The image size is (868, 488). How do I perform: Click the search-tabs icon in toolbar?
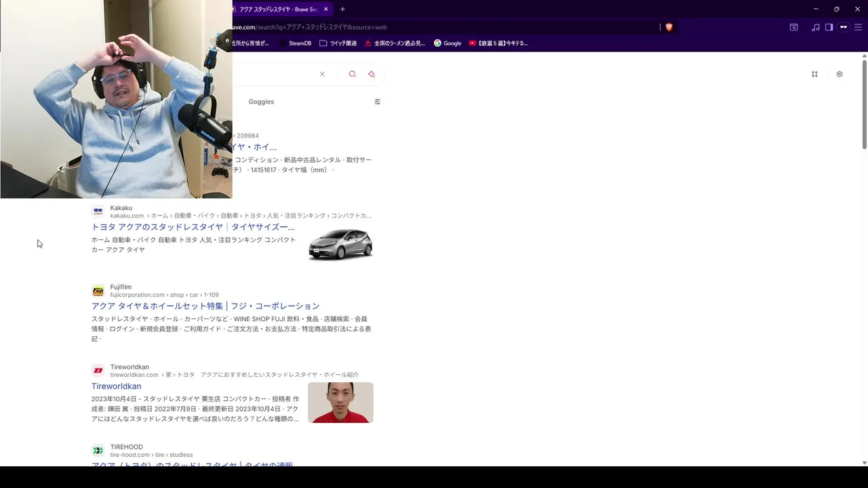793,27
